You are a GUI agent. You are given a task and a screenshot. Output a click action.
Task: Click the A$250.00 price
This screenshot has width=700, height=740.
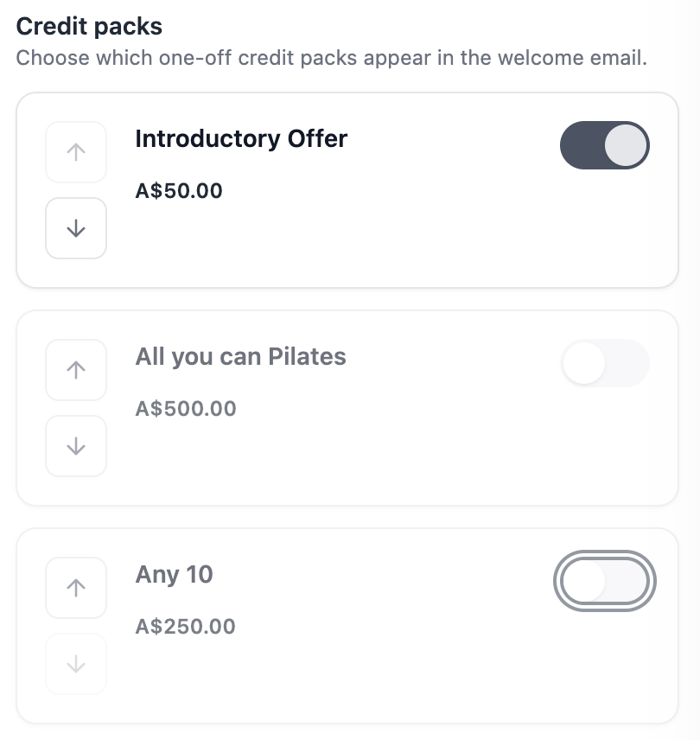185,627
